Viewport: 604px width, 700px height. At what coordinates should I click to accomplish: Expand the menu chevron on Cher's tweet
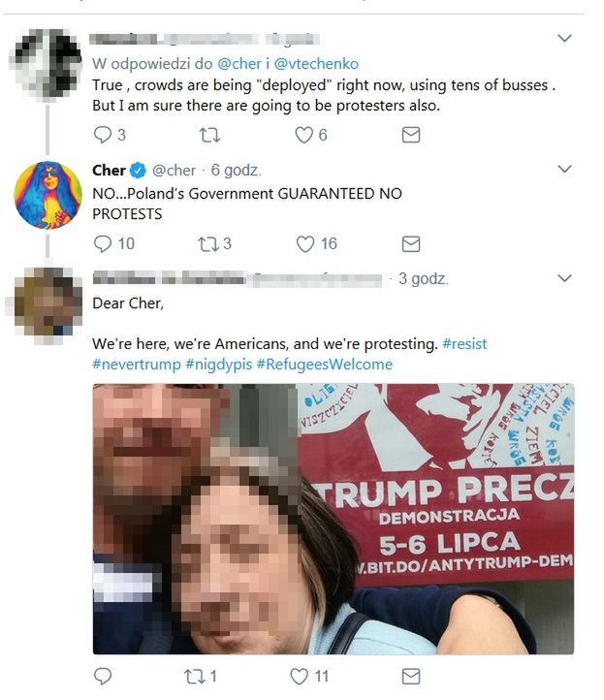pos(564,170)
